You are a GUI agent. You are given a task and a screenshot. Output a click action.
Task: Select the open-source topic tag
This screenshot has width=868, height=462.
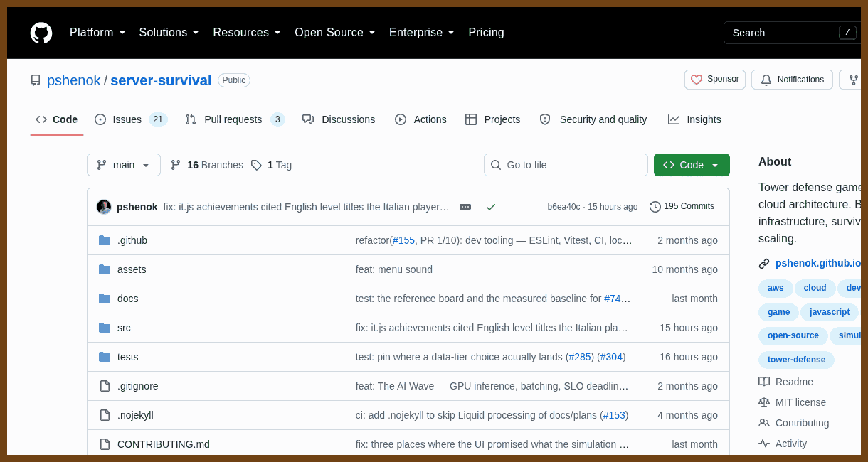click(793, 335)
